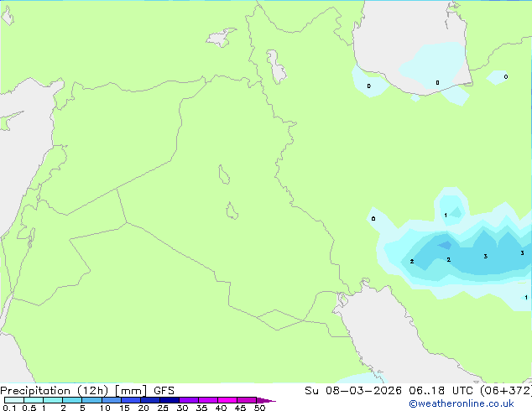
Task: Select the 1–2 mm legend swatch
Action: [x=53, y=400]
